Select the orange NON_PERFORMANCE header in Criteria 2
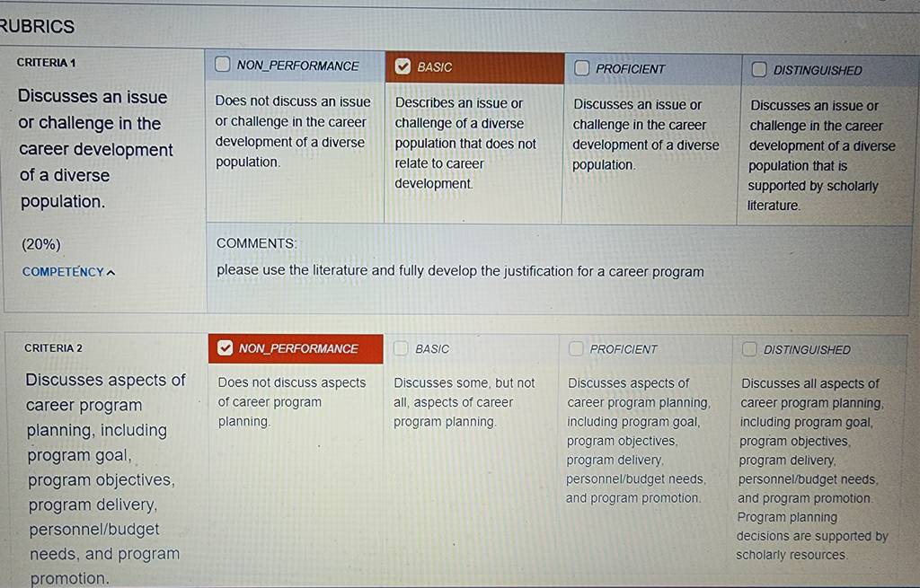The height and width of the screenshot is (588, 920). click(x=296, y=349)
